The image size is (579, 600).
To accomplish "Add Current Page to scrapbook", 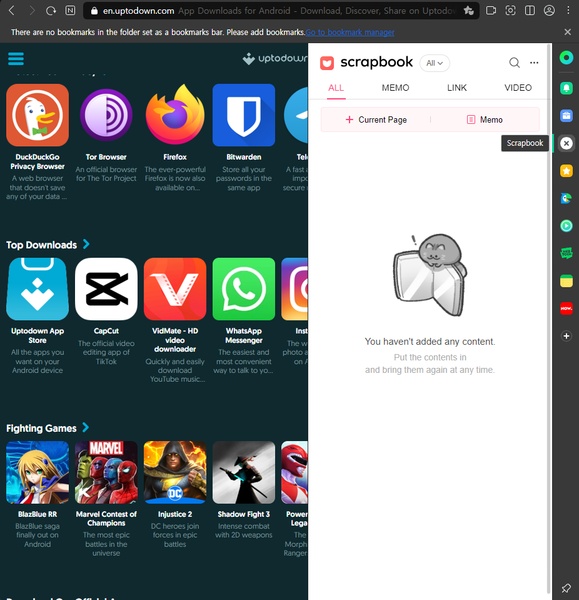I will point(376,120).
